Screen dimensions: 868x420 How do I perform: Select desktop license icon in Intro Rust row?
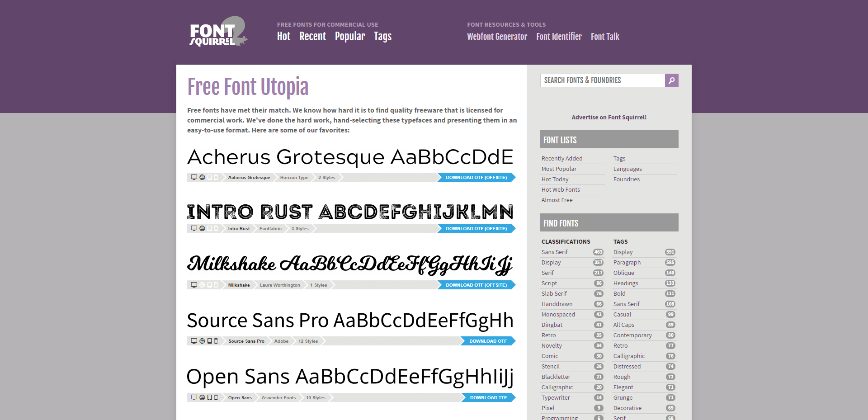[194, 228]
